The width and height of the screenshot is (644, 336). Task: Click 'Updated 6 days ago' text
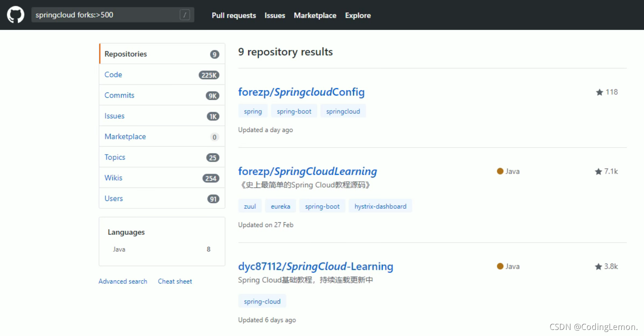pos(267,320)
